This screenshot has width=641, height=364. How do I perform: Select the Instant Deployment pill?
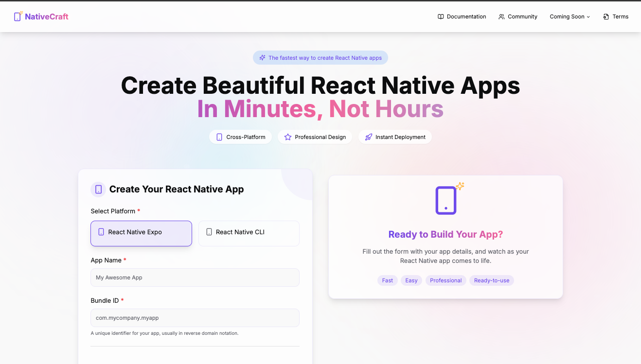395,137
